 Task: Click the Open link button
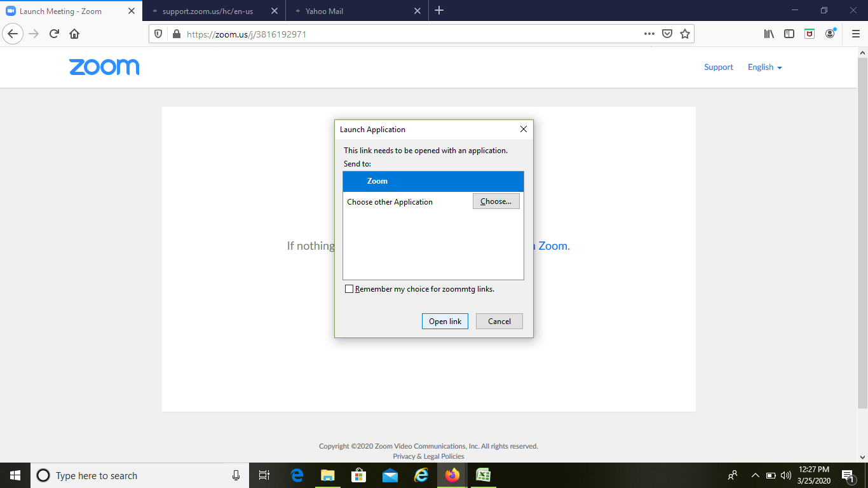445,322
